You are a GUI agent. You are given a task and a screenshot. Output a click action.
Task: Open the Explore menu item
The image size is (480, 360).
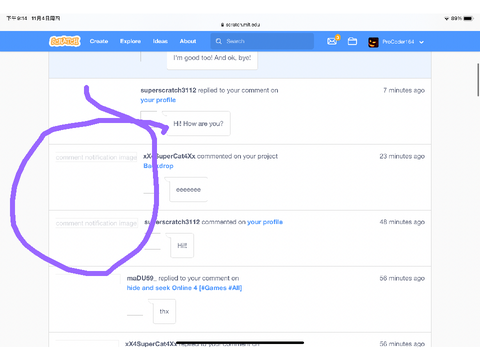(130, 41)
